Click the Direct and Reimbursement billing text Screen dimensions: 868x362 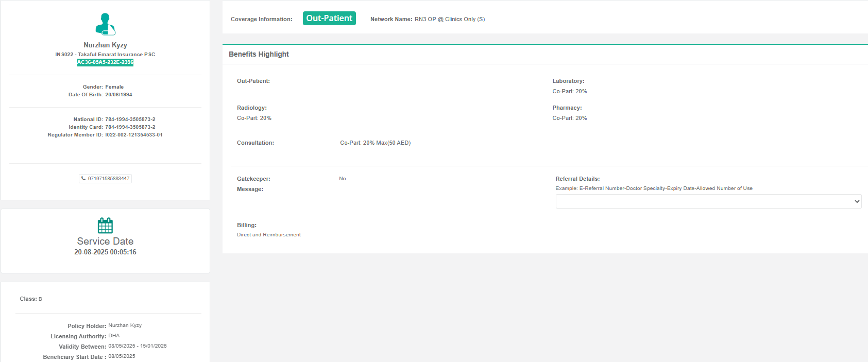pos(269,235)
